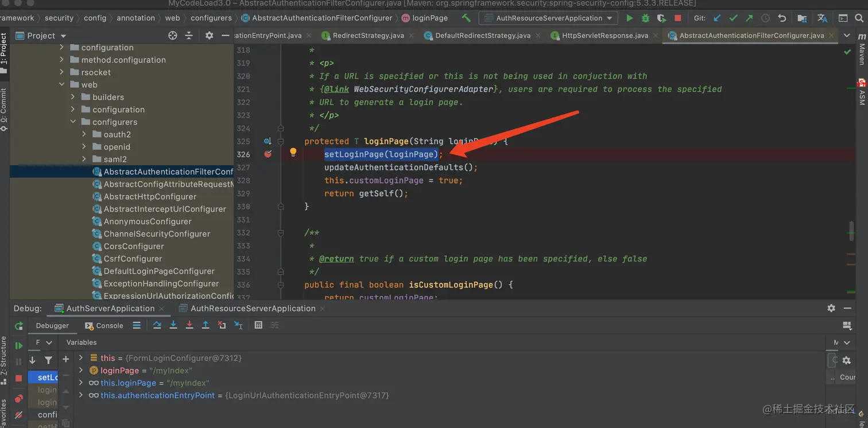Click Step Into in debugger toolbar

[x=173, y=325]
